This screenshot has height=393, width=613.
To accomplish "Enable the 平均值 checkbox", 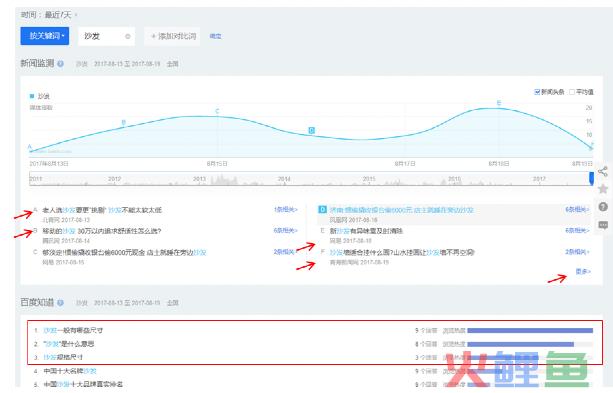I will (572, 92).
